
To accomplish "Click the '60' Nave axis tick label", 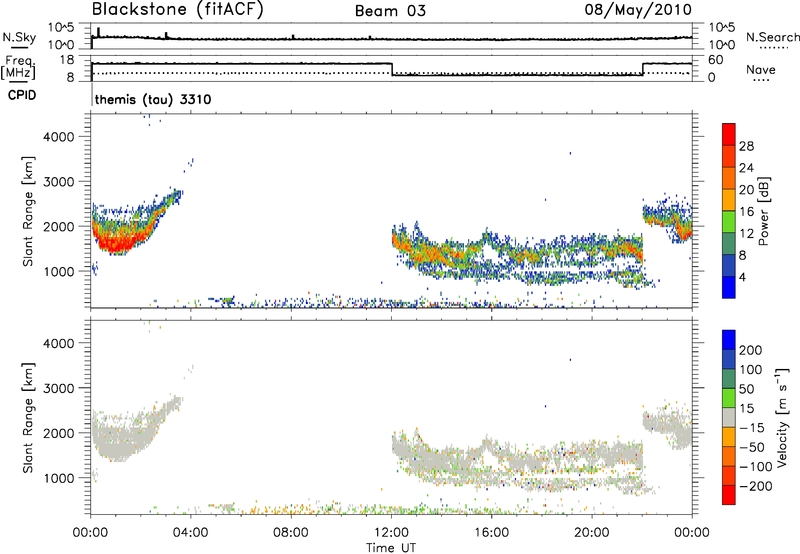I will click(x=716, y=60).
